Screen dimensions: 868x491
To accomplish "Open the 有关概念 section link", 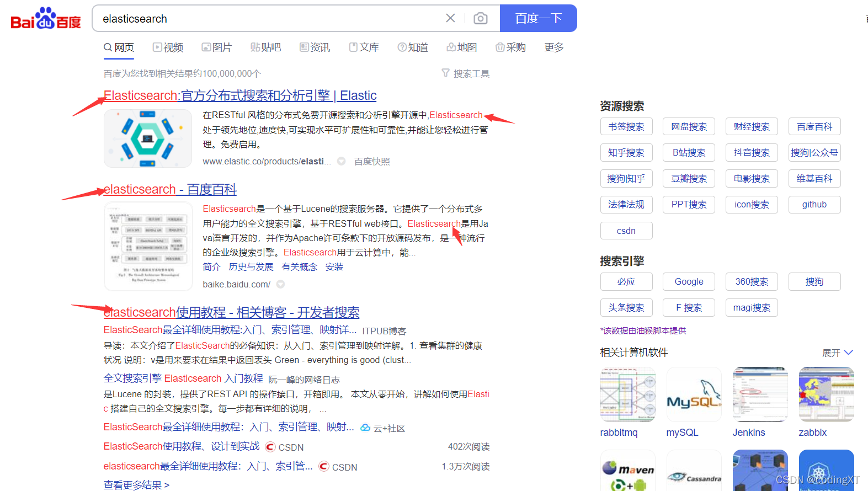I will click(300, 266).
